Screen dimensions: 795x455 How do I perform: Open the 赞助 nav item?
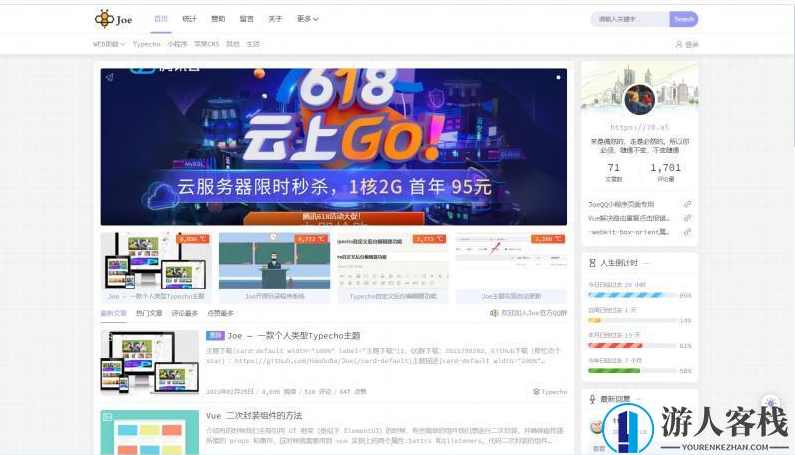tap(218, 19)
